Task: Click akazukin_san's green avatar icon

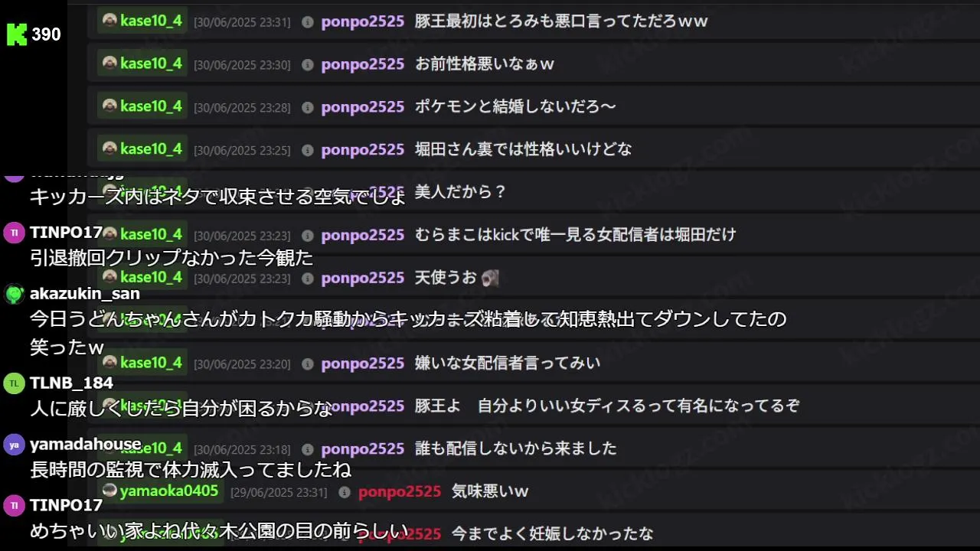Action: pos(15,294)
